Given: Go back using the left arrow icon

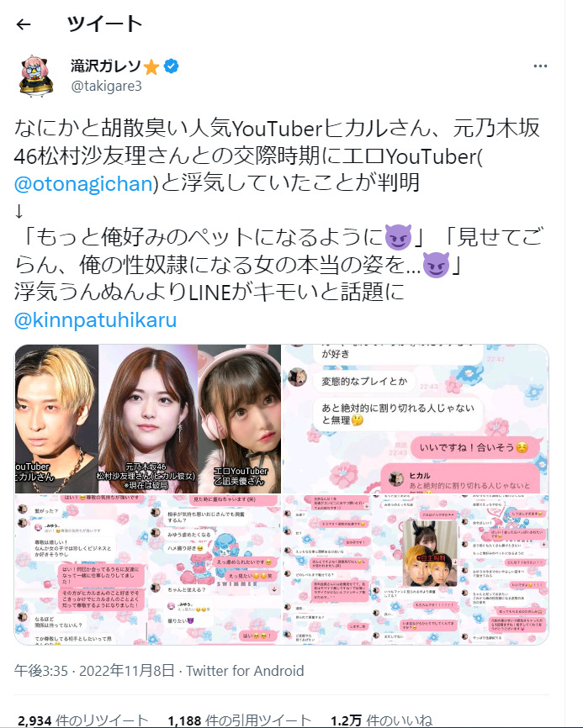Looking at the screenshot, I should 24,24.
